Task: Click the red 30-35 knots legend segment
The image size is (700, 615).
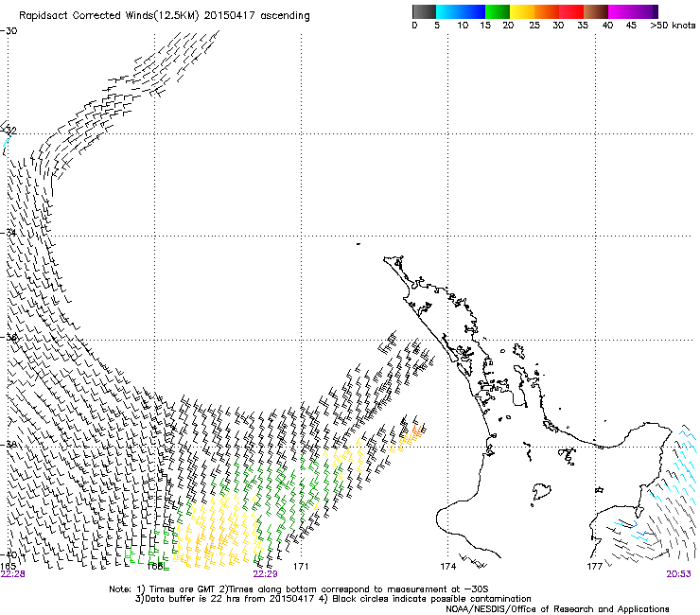Action: pyautogui.click(x=571, y=11)
